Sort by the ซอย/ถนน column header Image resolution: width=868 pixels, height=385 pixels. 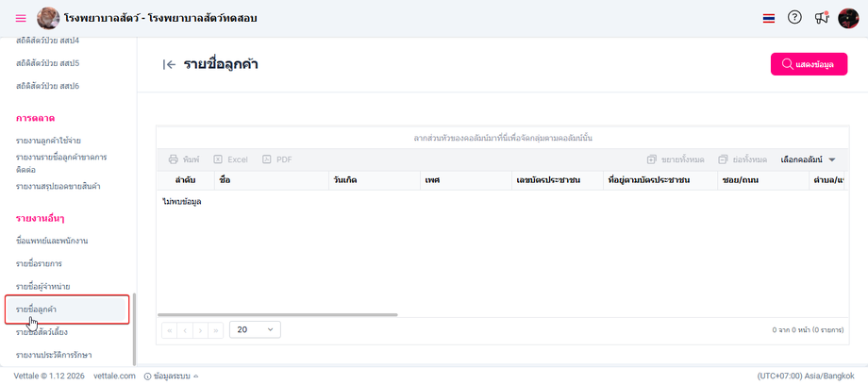763,180
